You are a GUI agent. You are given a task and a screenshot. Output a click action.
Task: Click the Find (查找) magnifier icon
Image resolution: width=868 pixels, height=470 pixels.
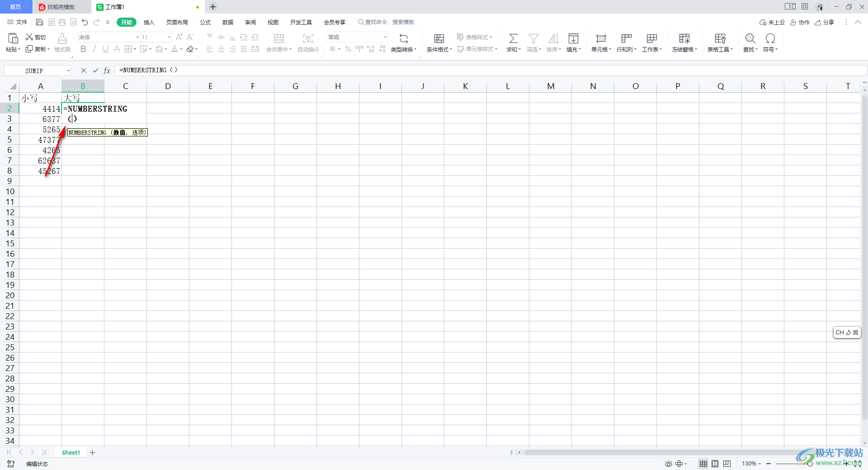click(x=750, y=38)
